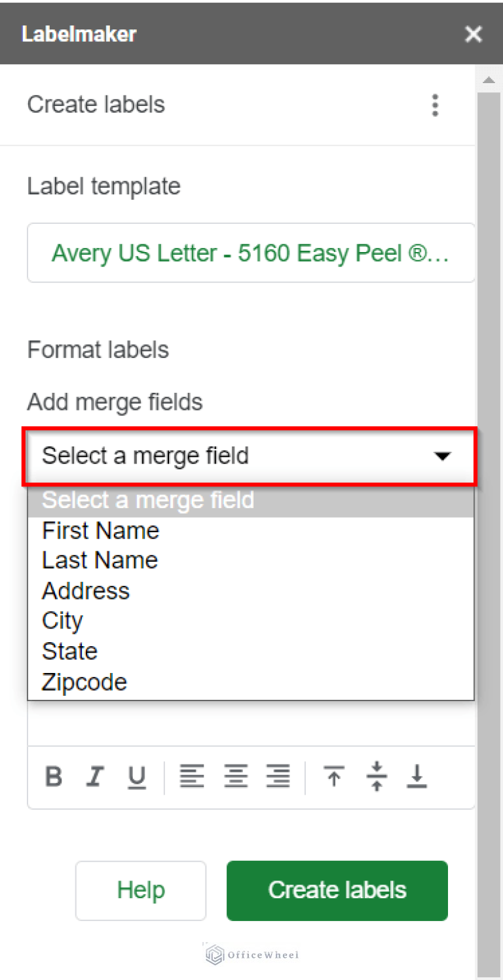Image resolution: width=503 pixels, height=980 pixels.
Task: Apply italic formatting to label text
Action: [95, 776]
